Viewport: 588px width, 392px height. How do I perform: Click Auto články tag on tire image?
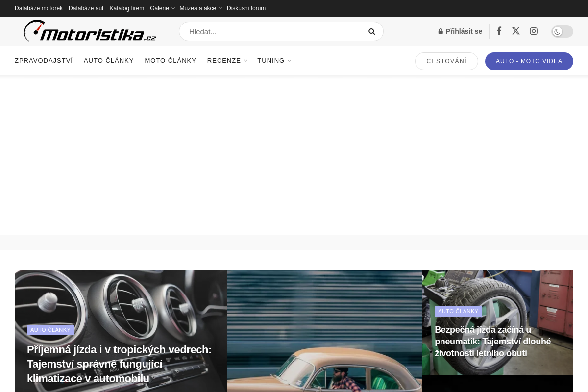click(x=458, y=311)
